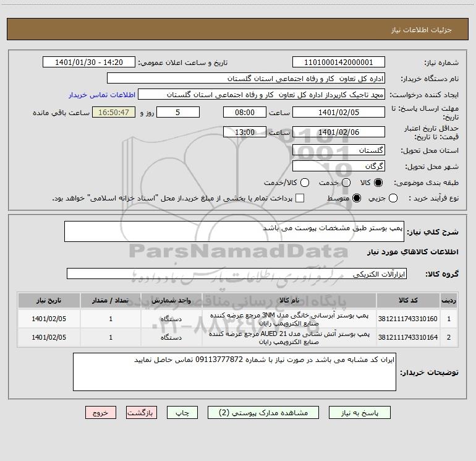The height and width of the screenshot is (461, 476).
Task: Click the quantity cell in row 1
Action: click(111, 319)
